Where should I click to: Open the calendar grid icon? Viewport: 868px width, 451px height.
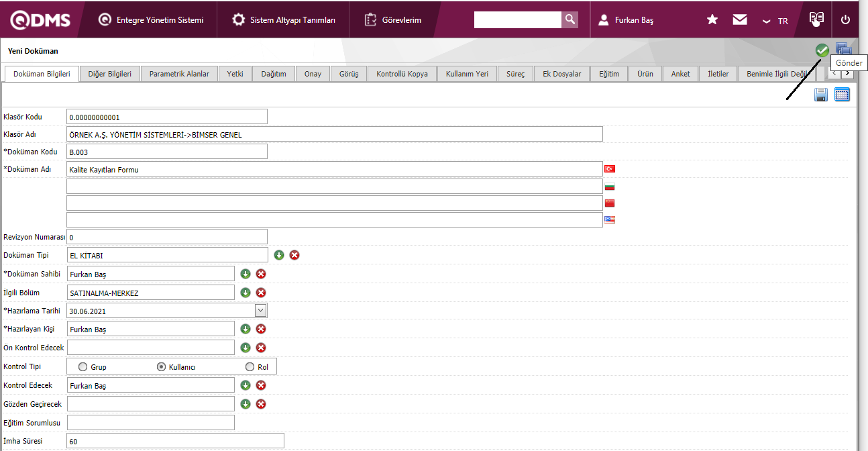(x=842, y=95)
